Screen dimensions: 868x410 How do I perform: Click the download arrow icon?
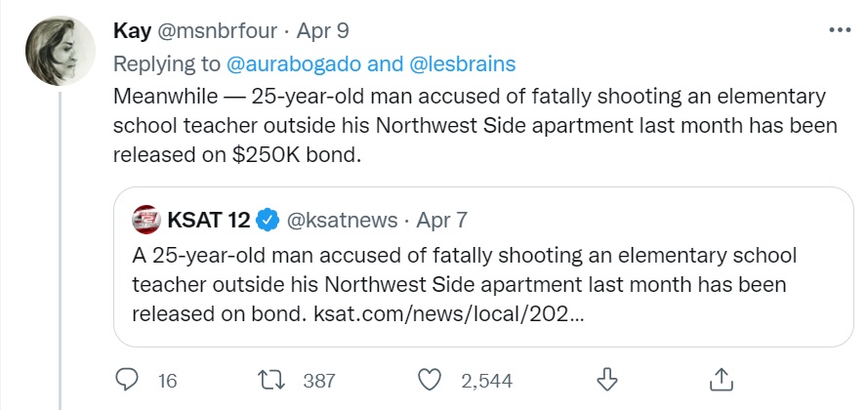coord(607,380)
